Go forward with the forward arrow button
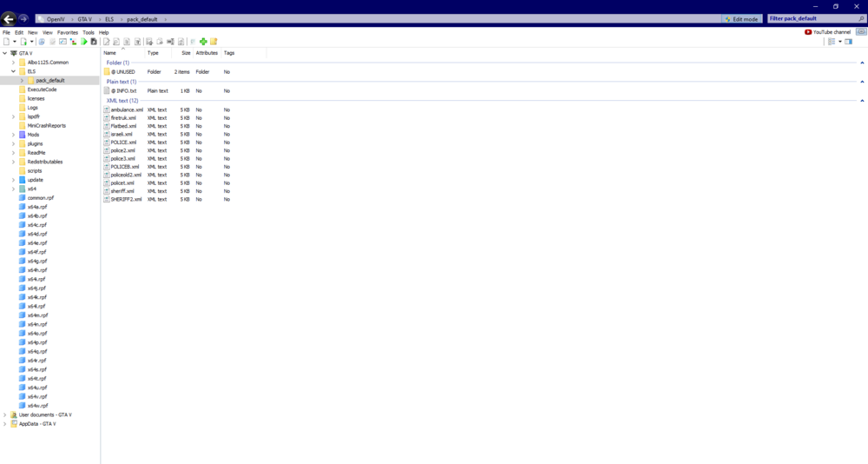This screenshot has height=464, width=868. pyautogui.click(x=23, y=19)
